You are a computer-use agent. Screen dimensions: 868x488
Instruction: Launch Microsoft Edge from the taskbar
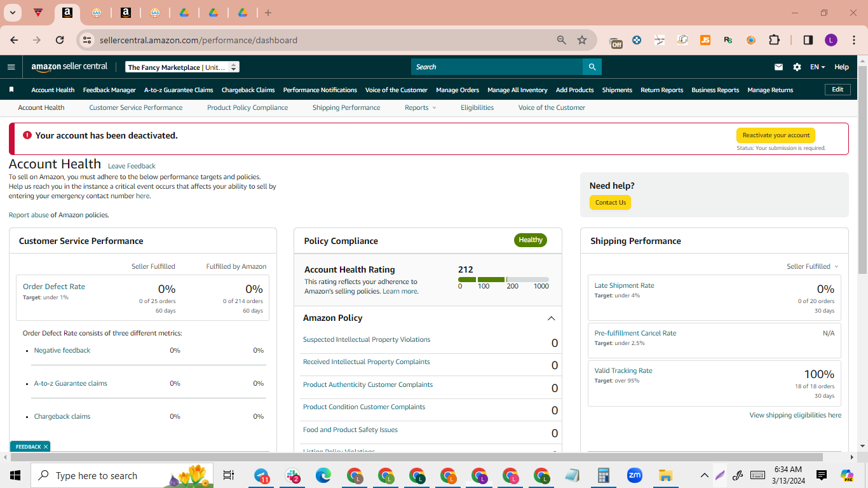pos(323,475)
